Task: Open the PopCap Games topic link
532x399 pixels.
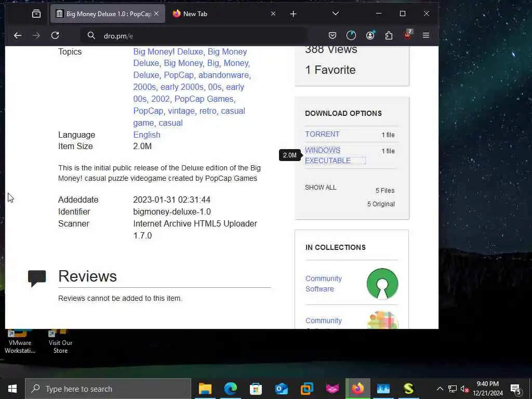Action: (x=204, y=99)
